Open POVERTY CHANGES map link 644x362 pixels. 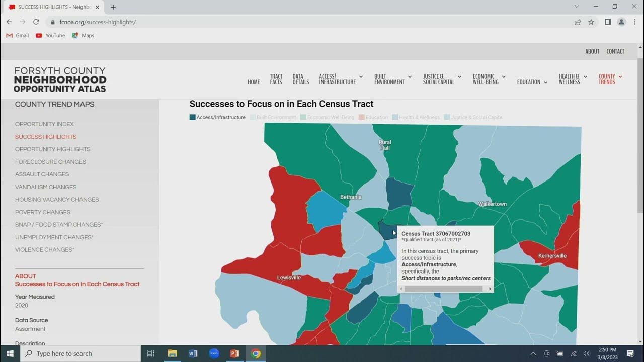point(43,212)
